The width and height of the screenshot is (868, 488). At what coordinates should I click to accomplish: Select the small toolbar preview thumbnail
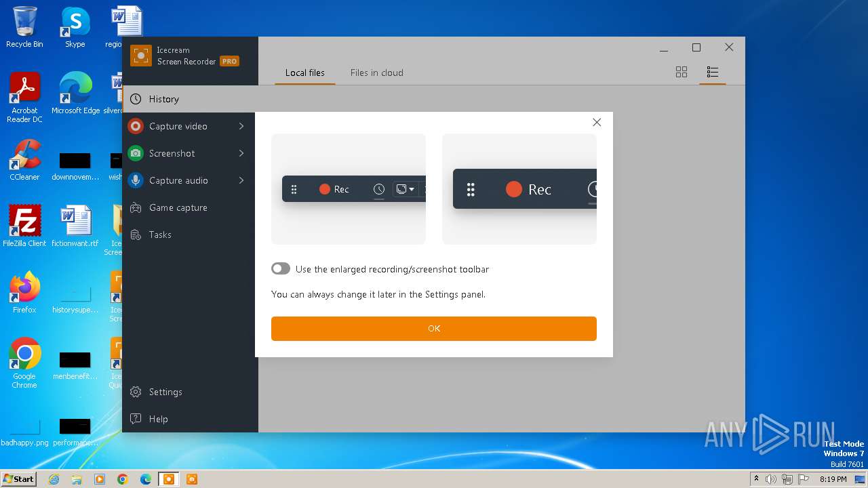[x=349, y=189]
